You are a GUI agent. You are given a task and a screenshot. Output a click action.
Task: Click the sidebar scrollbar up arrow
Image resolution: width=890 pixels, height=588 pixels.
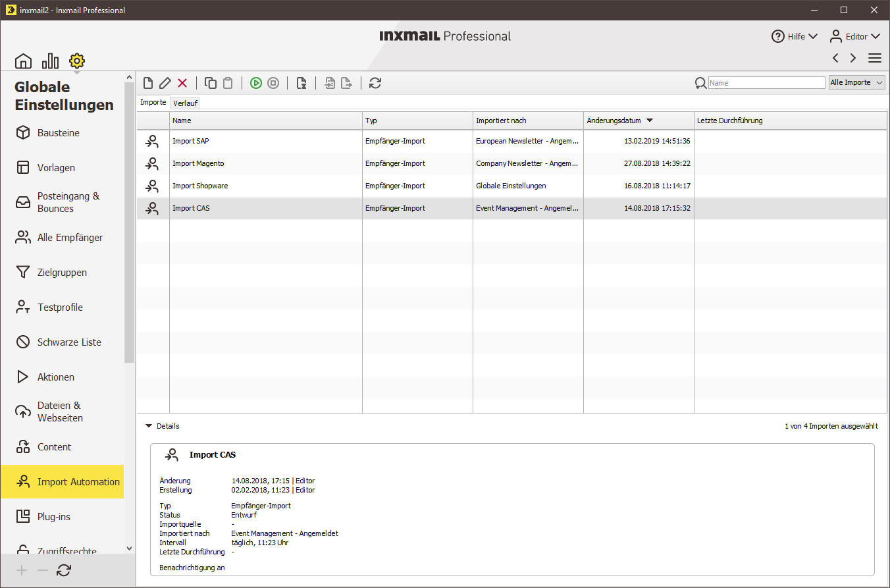point(129,78)
